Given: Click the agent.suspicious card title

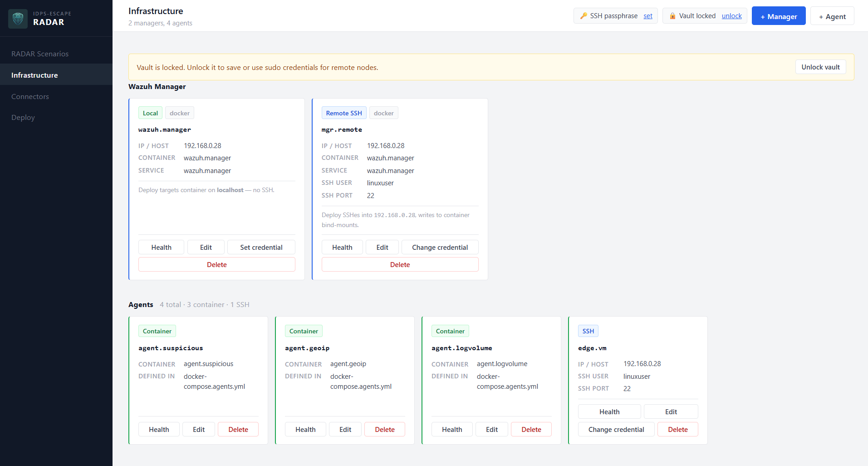Looking at the screenshot, I should coord(171,348).
